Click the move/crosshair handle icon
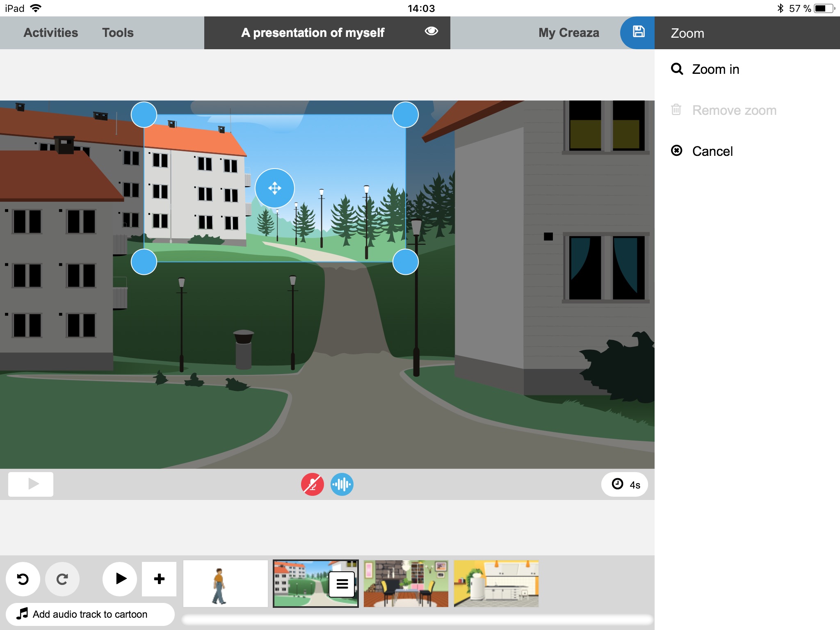The width and height of the screenshot is (840, 630). click(x=275, y=188)
